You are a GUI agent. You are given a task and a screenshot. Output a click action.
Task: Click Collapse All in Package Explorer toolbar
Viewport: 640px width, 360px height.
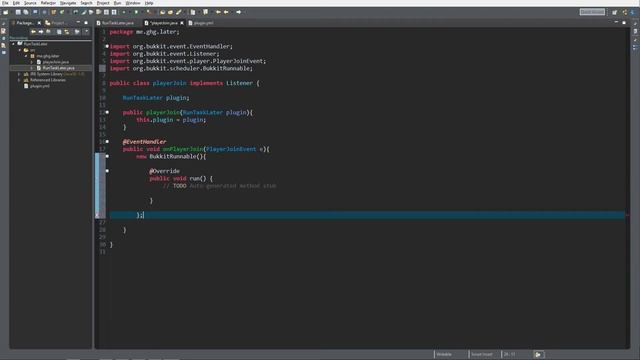coord(59,31)
